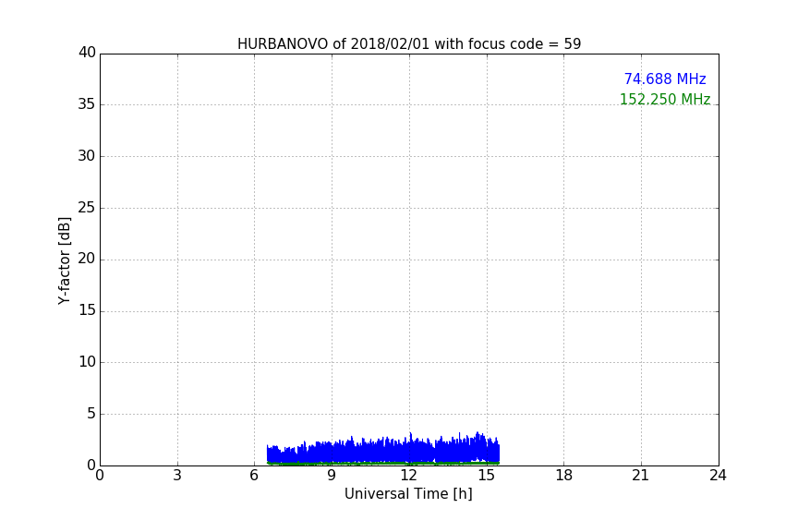Click the x-axis tick label '18'
The width and height of the screenshot is (798, 532).
(564, 476)
